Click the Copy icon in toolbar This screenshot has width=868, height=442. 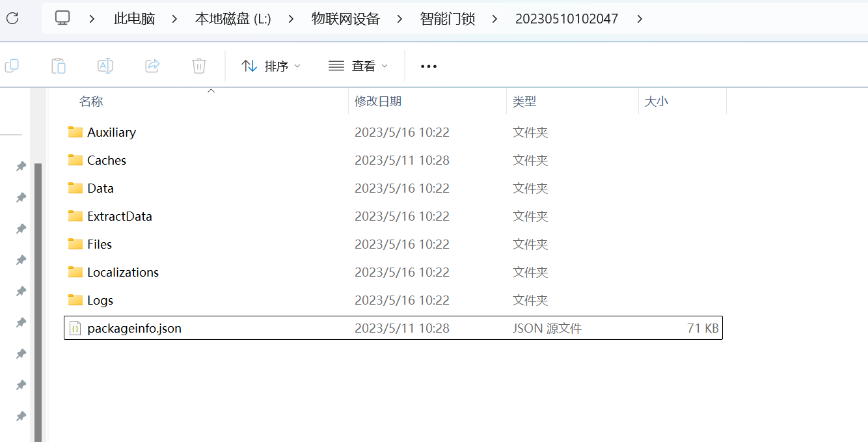(12, 66)
